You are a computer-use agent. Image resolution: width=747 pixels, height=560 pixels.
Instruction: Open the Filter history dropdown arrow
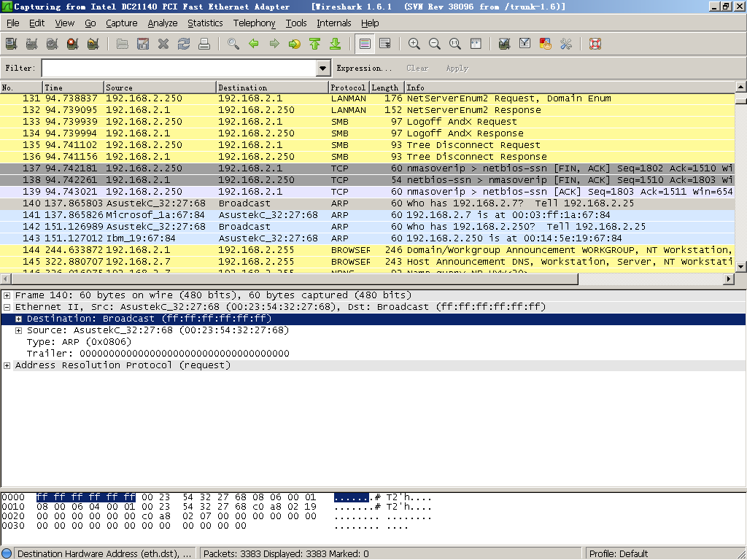click(323, 68)
